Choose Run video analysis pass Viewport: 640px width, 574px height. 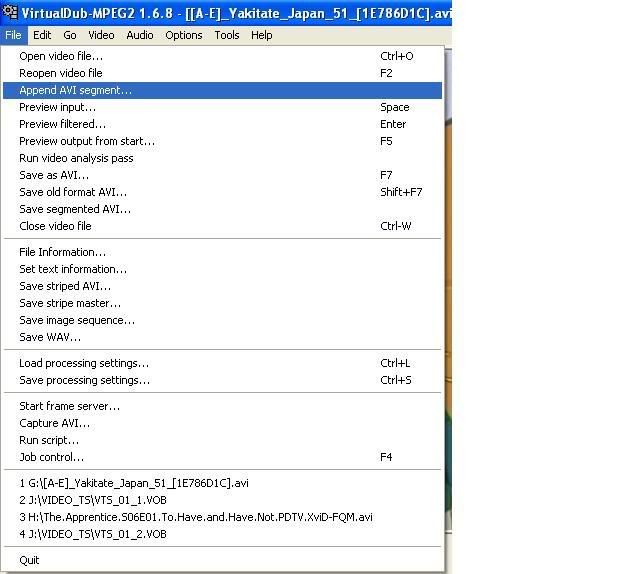222,158
